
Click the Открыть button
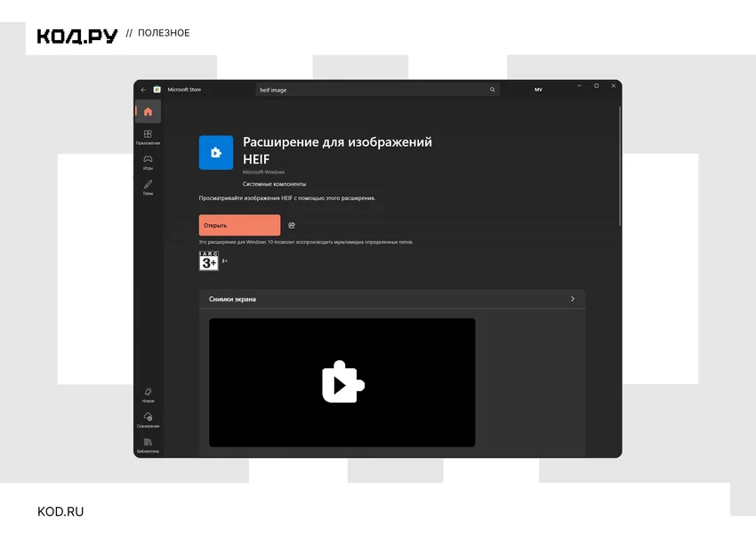point(239,225)
